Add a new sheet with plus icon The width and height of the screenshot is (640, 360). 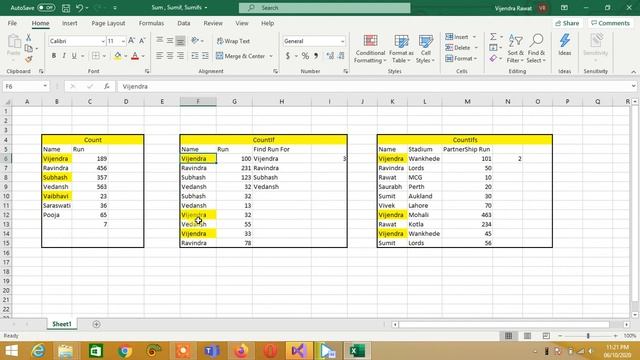96,324
